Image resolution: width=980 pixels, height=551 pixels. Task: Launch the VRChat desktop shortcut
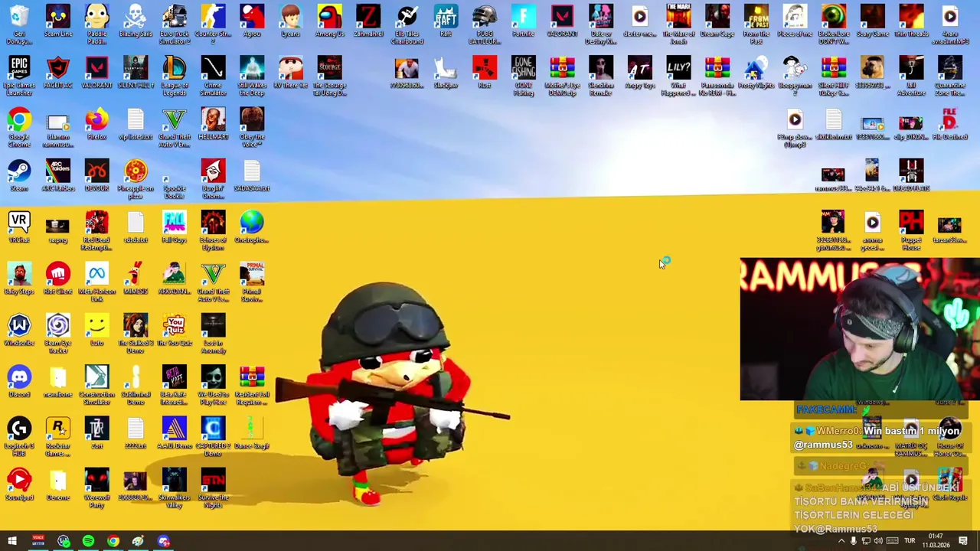click(x=19, y=227)
